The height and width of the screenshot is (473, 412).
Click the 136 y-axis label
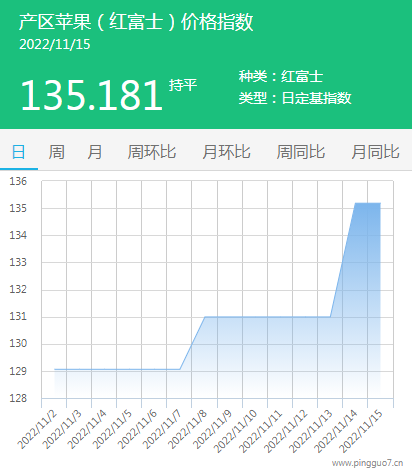pyautogui.click(x=18, y=181)
